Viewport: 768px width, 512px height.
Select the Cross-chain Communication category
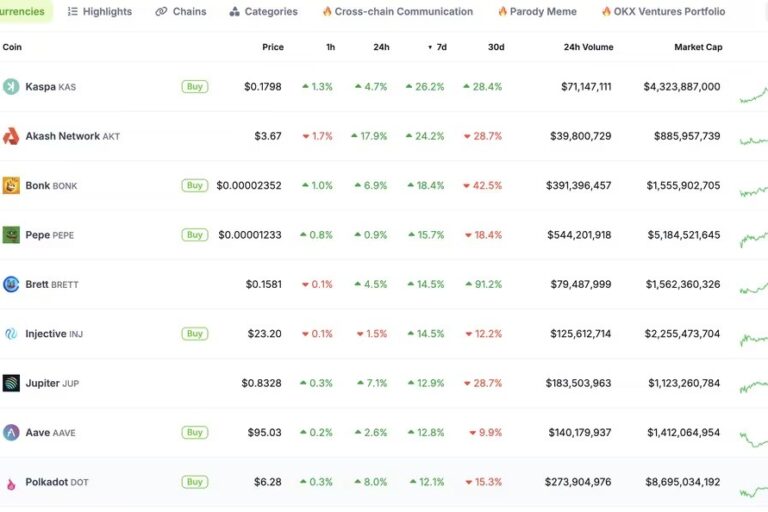[x=398, y=11]
